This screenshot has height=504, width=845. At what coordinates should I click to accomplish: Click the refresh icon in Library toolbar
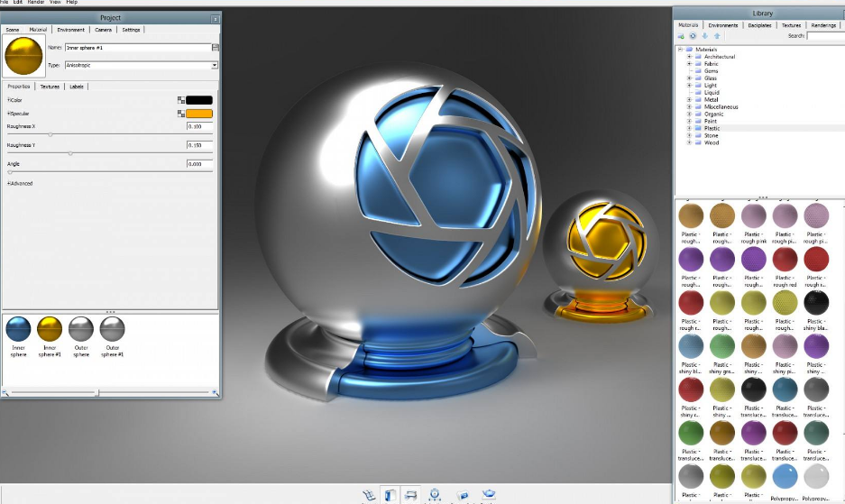click(x=693, y=36)
